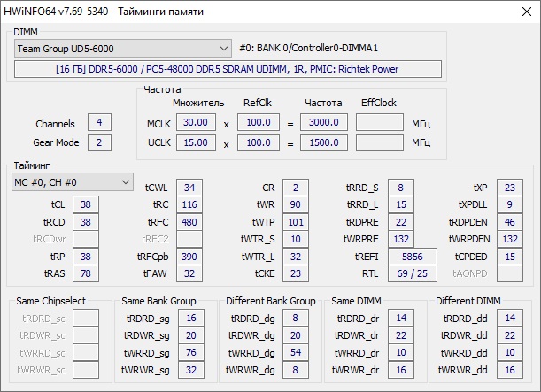Select the UCLK frequency field showing 1500.0
This screenshot has width=541, height=392.
(x=323, y=142)
